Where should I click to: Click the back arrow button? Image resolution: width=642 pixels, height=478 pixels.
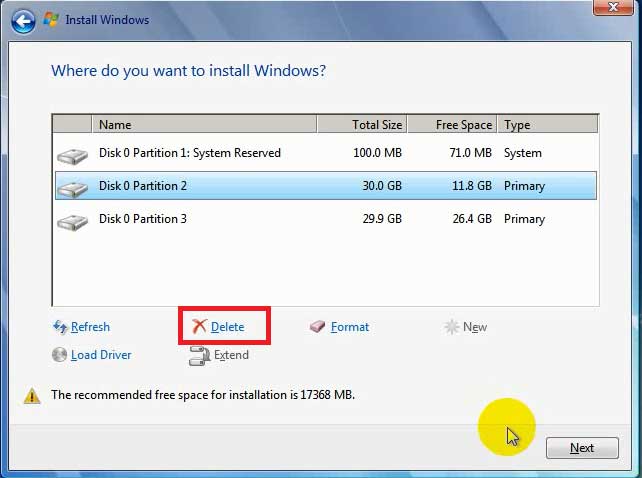coord(22,20)
